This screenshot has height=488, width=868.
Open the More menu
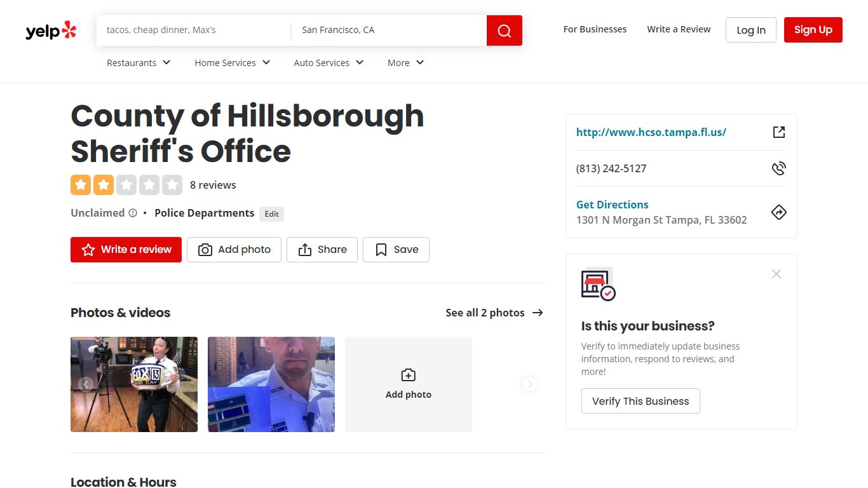coord(405,63)
